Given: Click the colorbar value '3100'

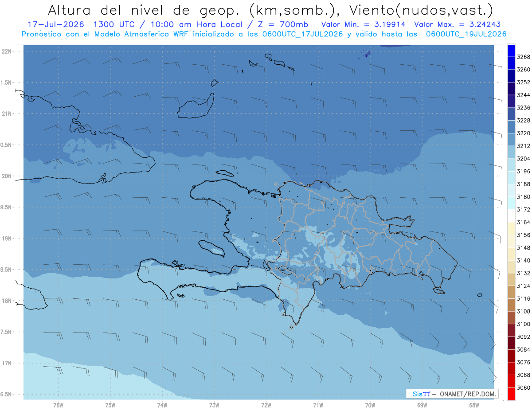Looking at the screenshot, I should point(524,324).
